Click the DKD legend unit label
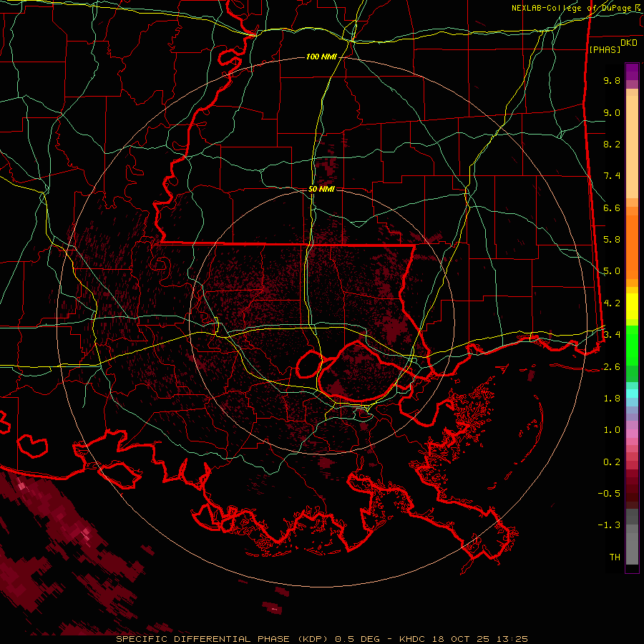 pyautogui.click(x=628, y=43)
